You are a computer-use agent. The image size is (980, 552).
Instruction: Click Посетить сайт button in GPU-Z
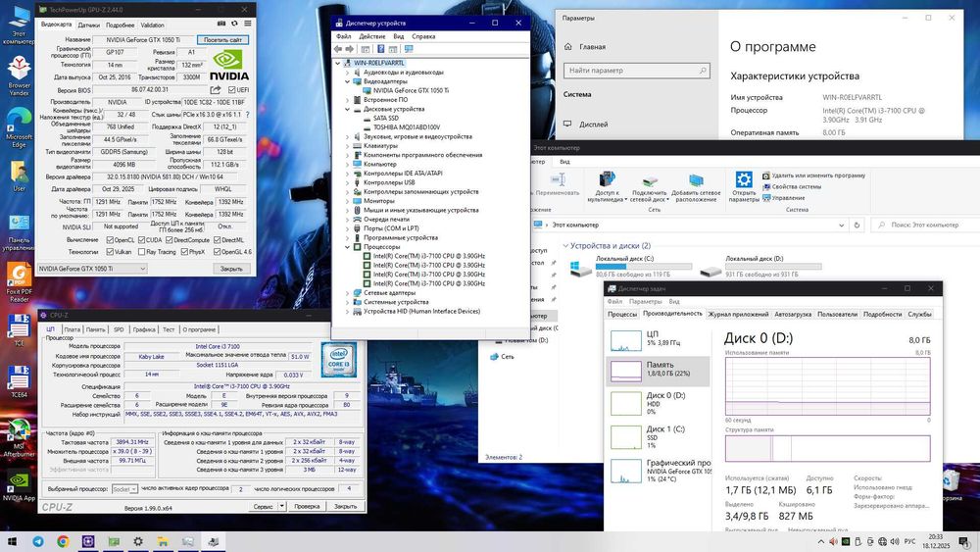click(223, 39)
